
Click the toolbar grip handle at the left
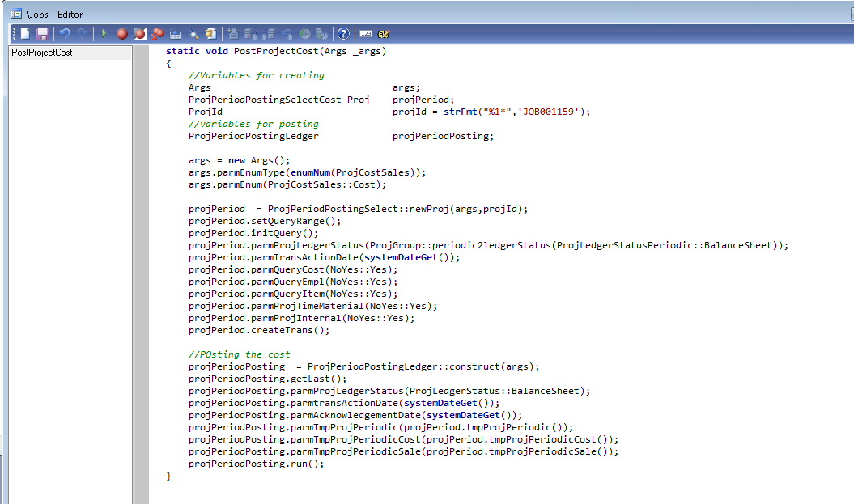pos(14,34)
